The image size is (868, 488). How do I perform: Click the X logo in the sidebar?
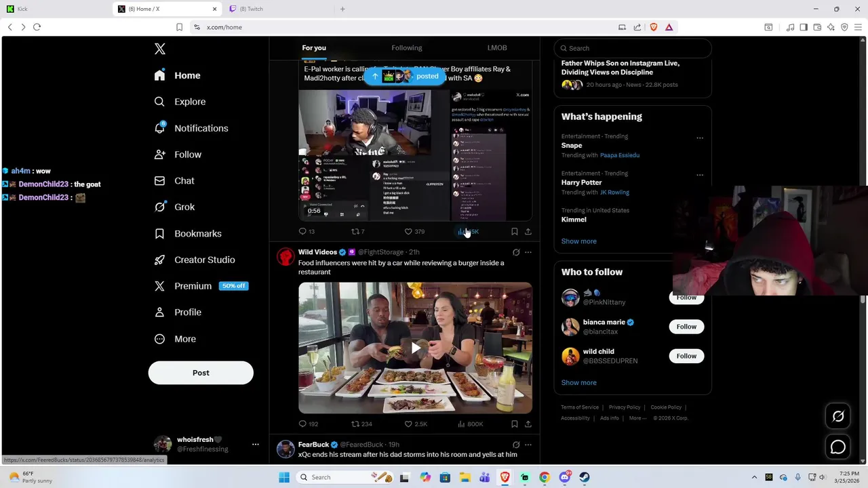click(x=160, y=49)
